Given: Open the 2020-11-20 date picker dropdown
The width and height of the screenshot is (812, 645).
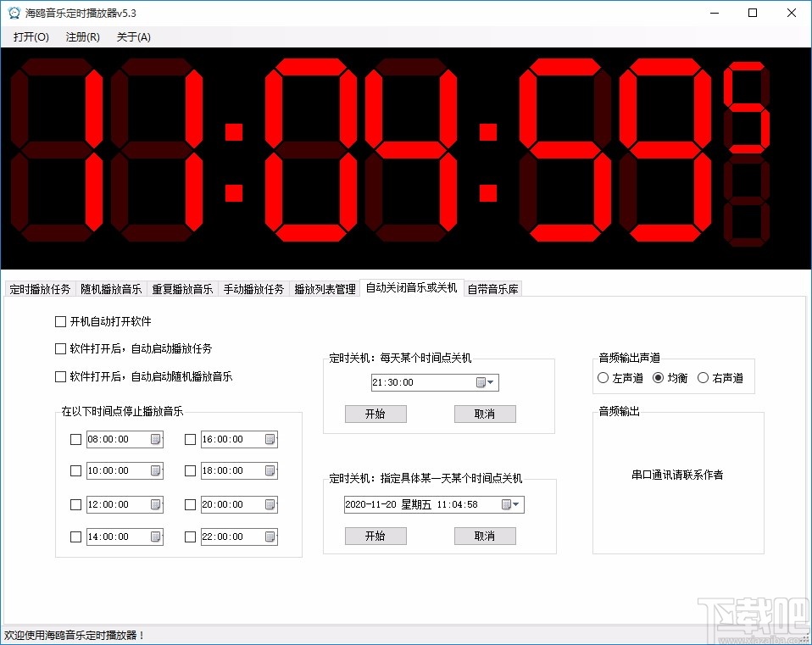Looking at the screenshot, I should pos(514,503).
